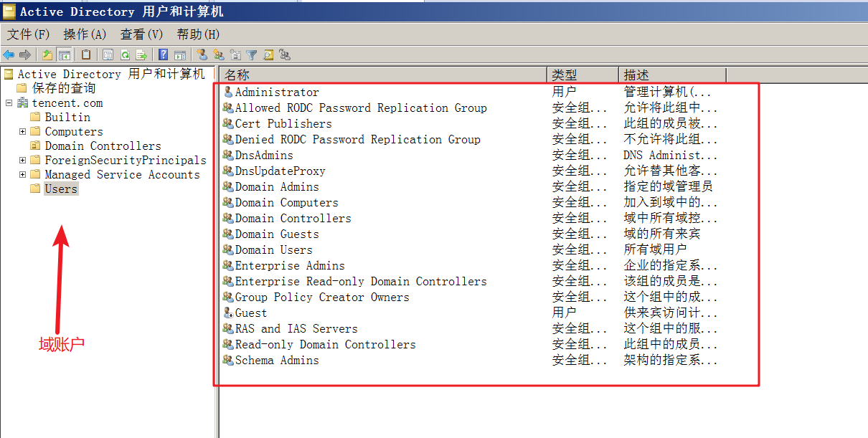Click the clipboard paste toolbar icon

pyautogui.click(x=86, y=54)
